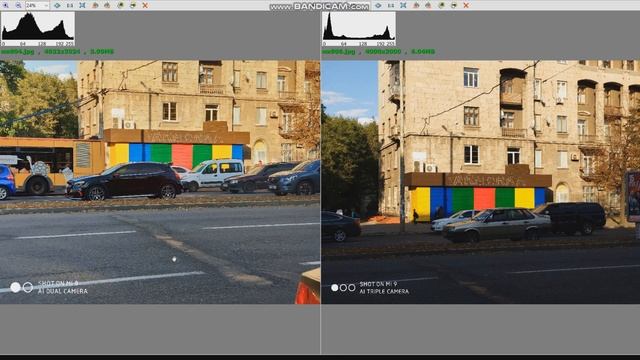
Task: Click the second green icon in left toolbar
Action: pos(133,5)
